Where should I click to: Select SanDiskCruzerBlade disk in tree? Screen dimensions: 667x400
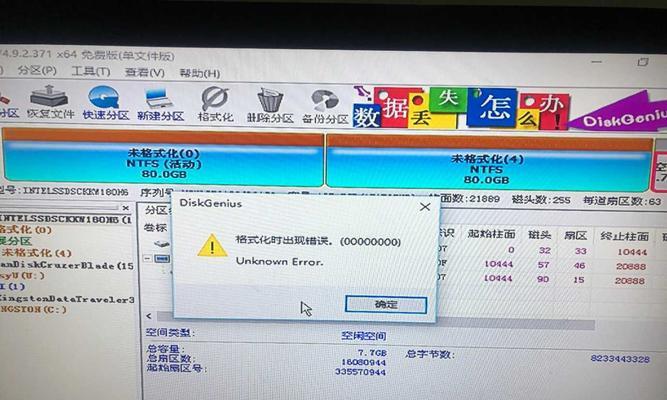[x=67, y=266]
